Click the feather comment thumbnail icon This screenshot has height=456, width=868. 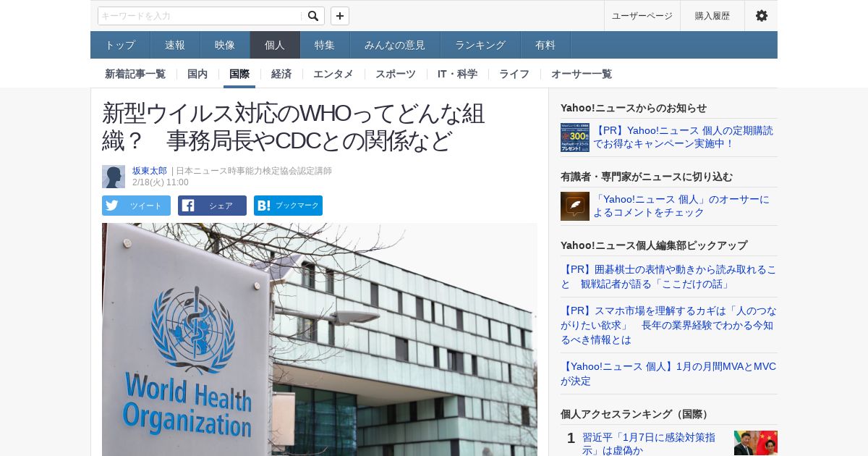click(575, 206)
